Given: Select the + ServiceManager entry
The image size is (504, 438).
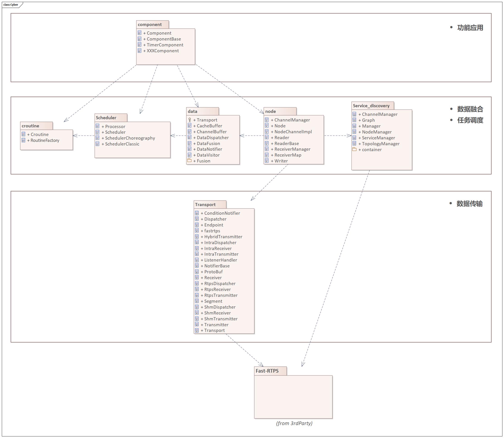Looking at the screenshot, I should 377,138.
